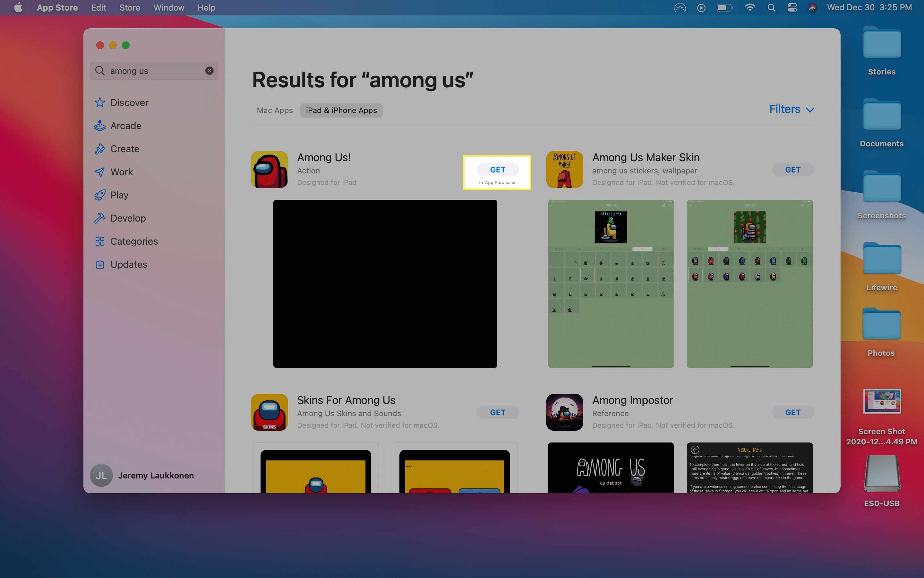The height and width of the screenshot is (578, 924).
Task: Open the Among Us! app icon
Action: (x=269, y=169)
